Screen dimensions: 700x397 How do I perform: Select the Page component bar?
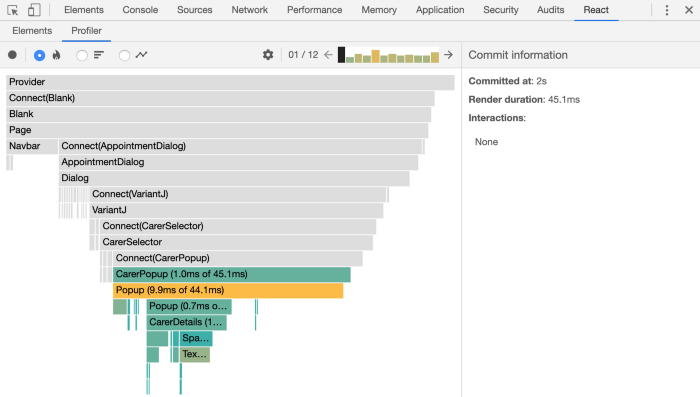(217, 130)
